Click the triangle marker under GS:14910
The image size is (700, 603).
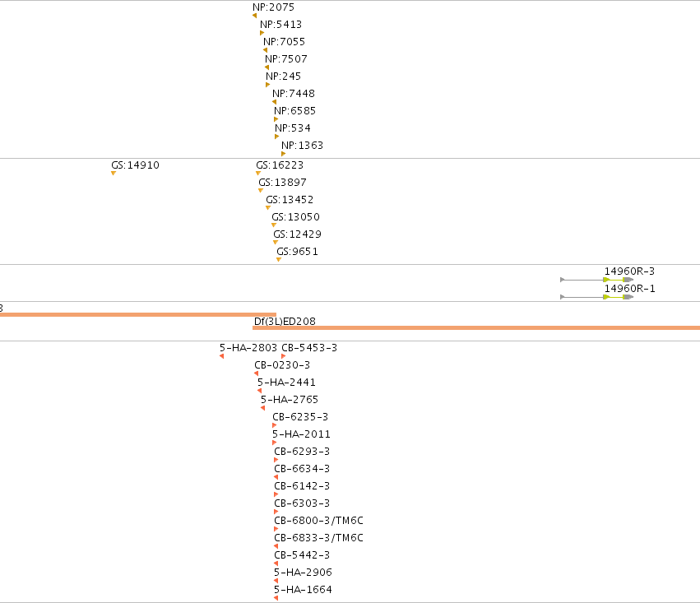114,174
